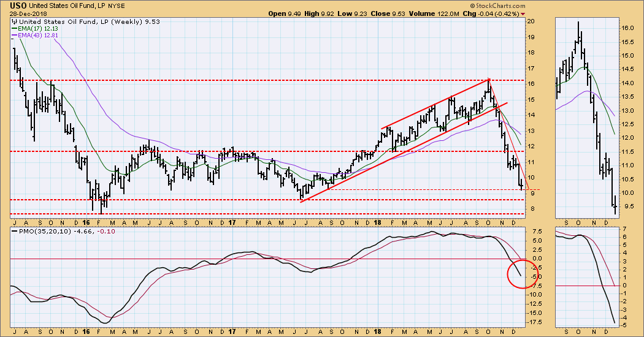Click the 20 label on main price axis
The width and height of the screenshot is (644, 337).
click(531, 21)
